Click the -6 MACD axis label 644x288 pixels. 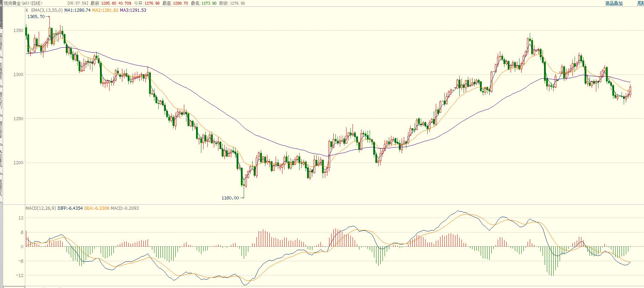pos(21,261)
